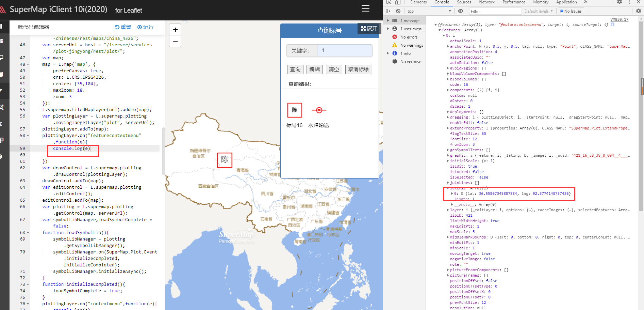Viewport: 644px width, 310px height.
Task: Open console settings gear
Action: (x=639, y=11)
